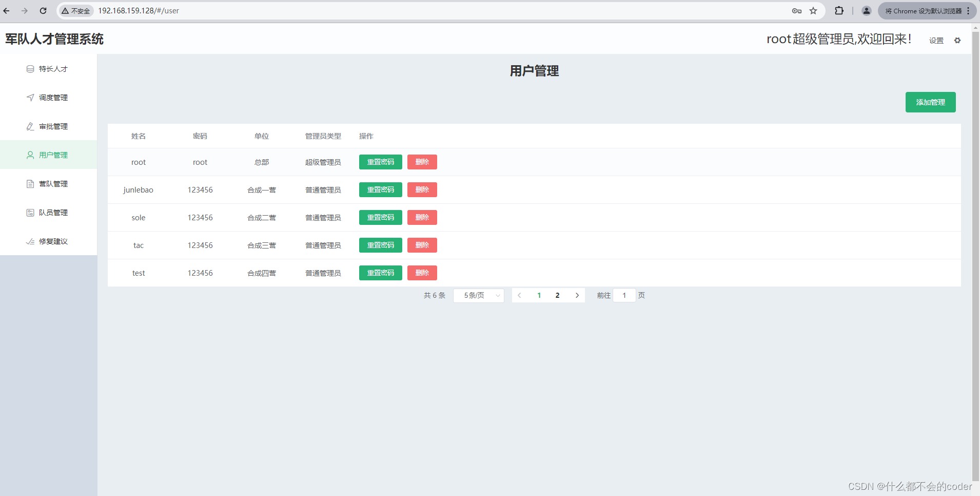Select pagination page 2
This screenshot has height=496, width=980.
558,296
